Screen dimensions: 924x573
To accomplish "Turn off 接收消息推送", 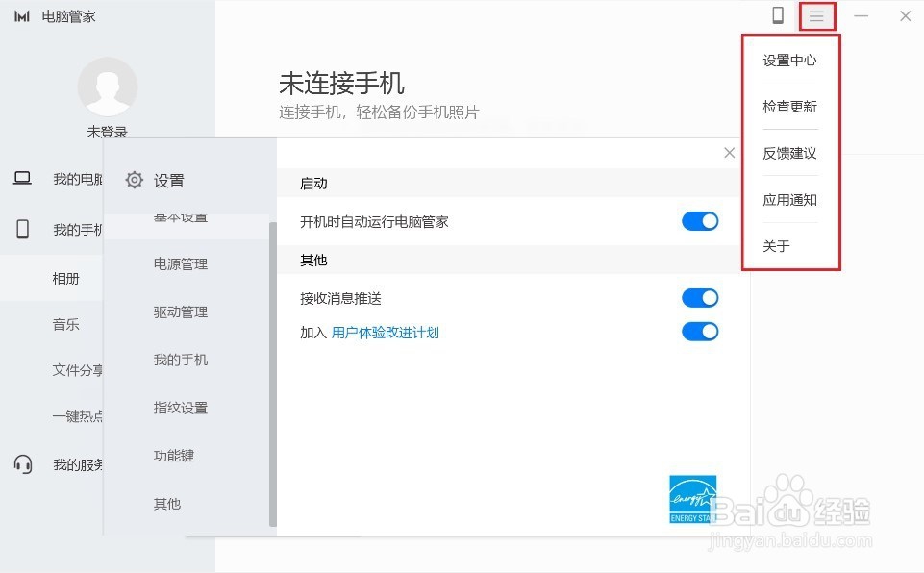I will click(700, 297).
